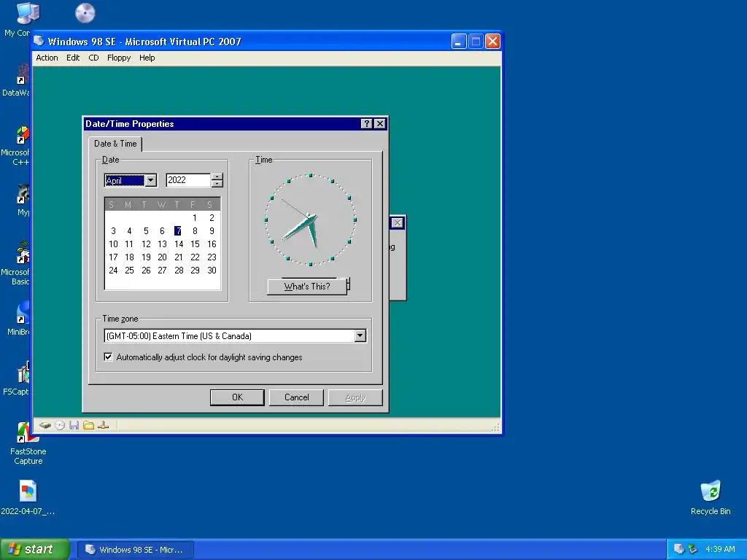
Task: Select day 9 in the calendar
Action: click(x=212, y=231)
